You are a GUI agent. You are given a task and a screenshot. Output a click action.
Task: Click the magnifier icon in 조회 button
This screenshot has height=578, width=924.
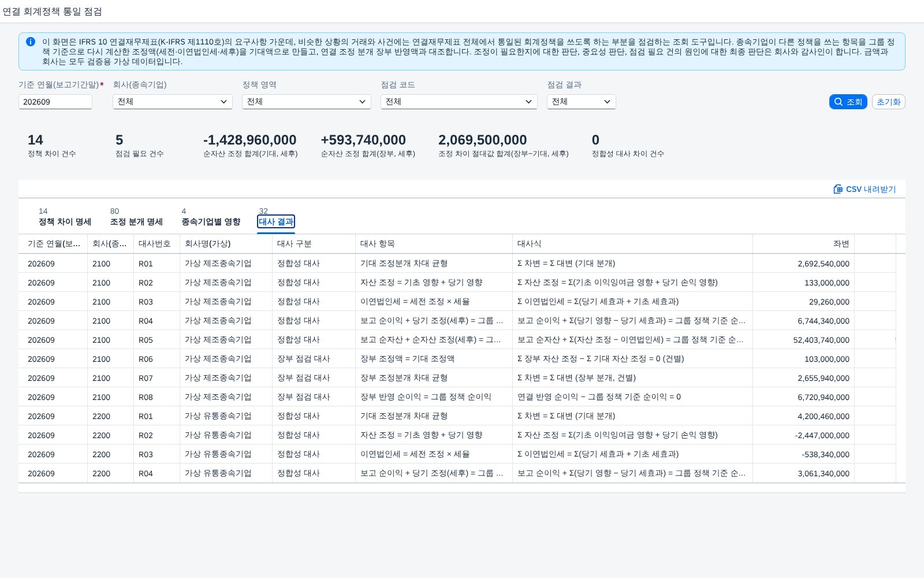(839, 102)
